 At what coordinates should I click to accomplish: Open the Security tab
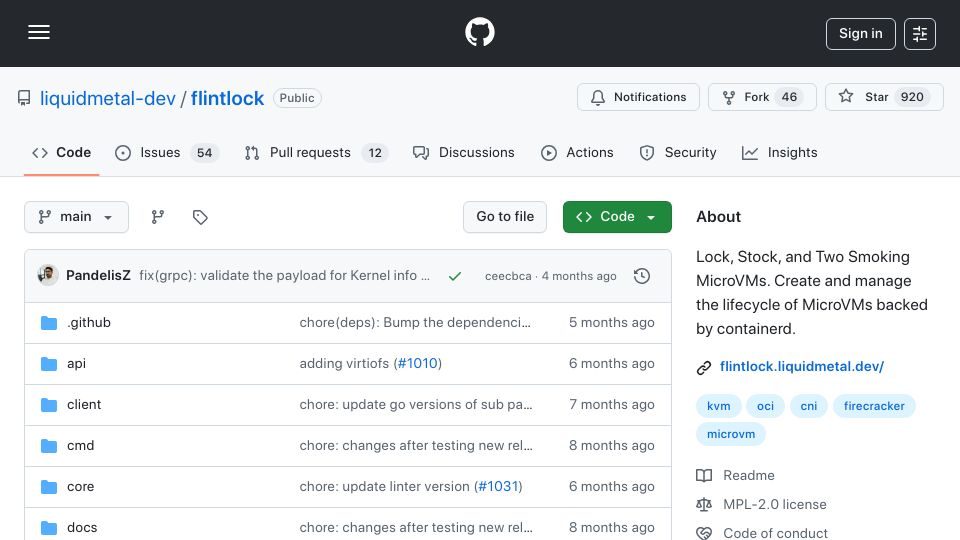point(678,152)
